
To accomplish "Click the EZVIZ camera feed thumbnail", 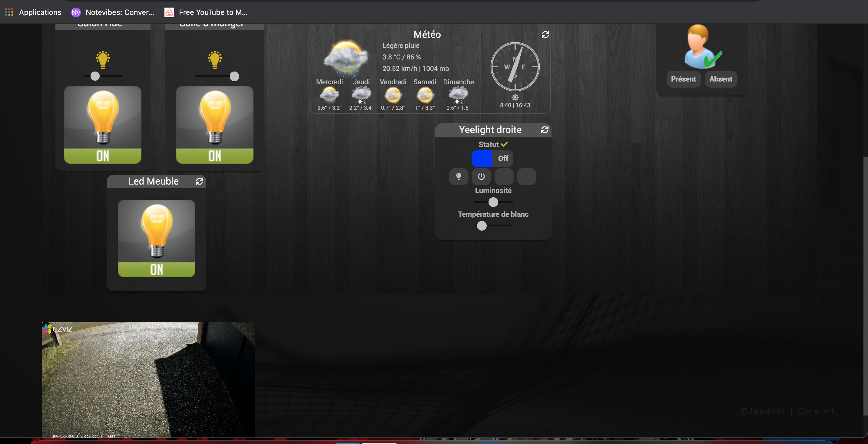I will tap(148, 379).
